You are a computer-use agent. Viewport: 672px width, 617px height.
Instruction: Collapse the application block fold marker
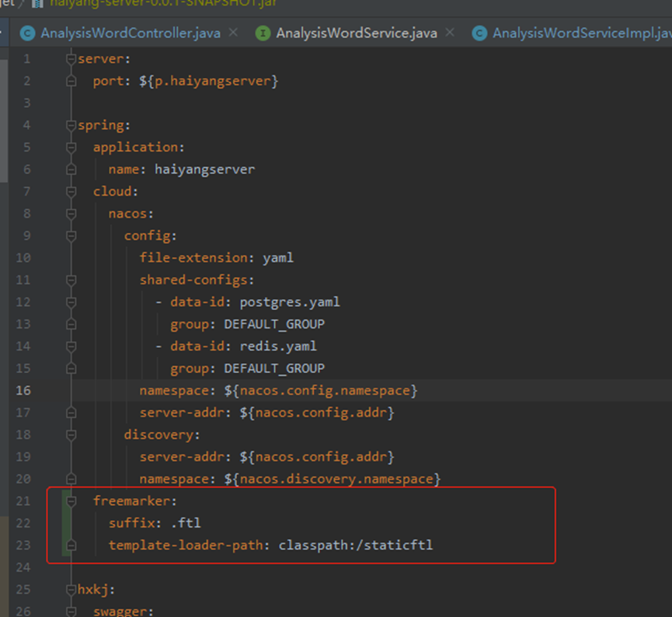[x=71, y=148]
